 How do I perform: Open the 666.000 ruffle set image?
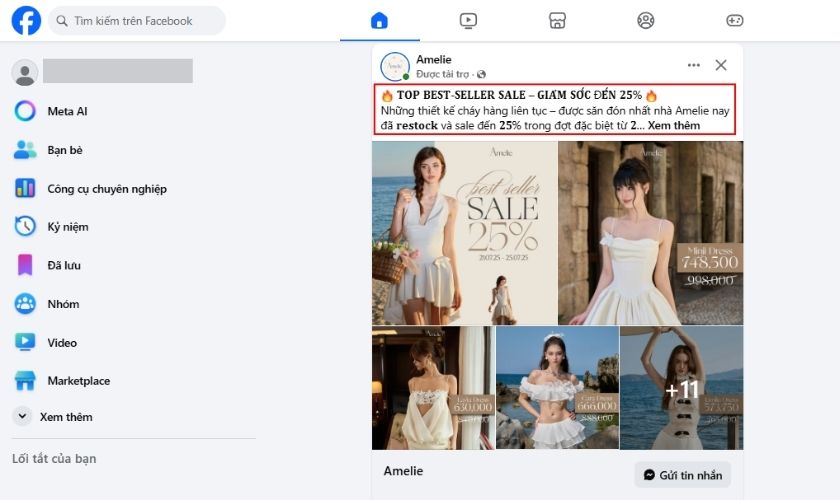pyautogui.click(x=557, y=387)
